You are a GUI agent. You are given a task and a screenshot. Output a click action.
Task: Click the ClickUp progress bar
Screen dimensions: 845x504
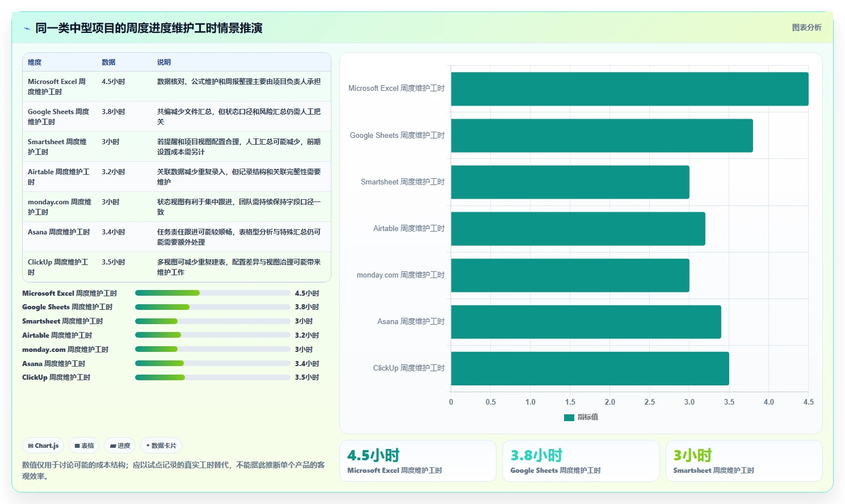point(213,377)
